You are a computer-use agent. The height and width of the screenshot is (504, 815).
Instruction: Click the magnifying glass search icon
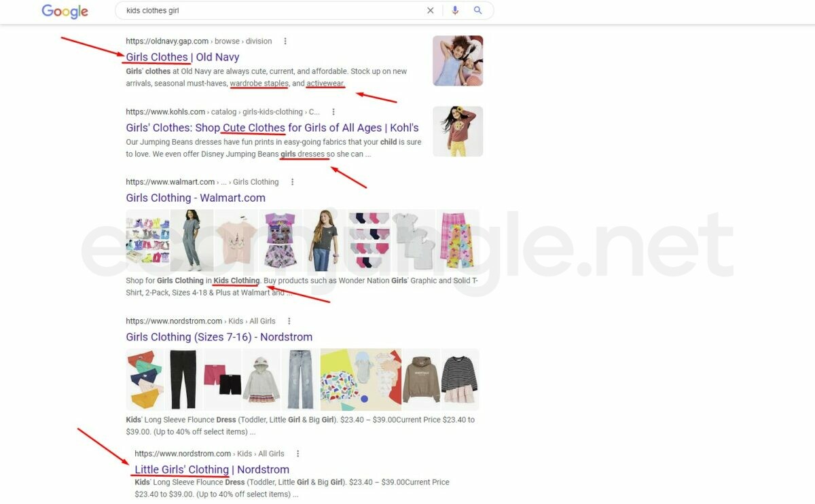tap(477, 11)
